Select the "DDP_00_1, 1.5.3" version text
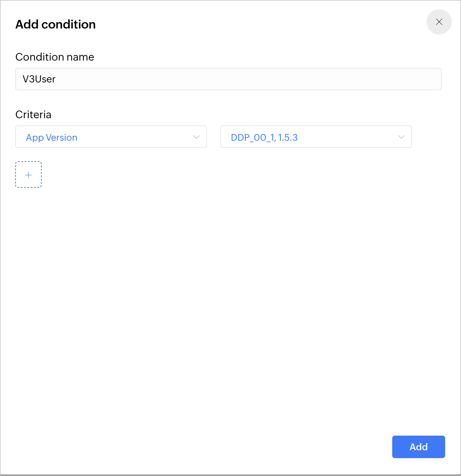This screenshot has height=476, width=461. (264, 137)
